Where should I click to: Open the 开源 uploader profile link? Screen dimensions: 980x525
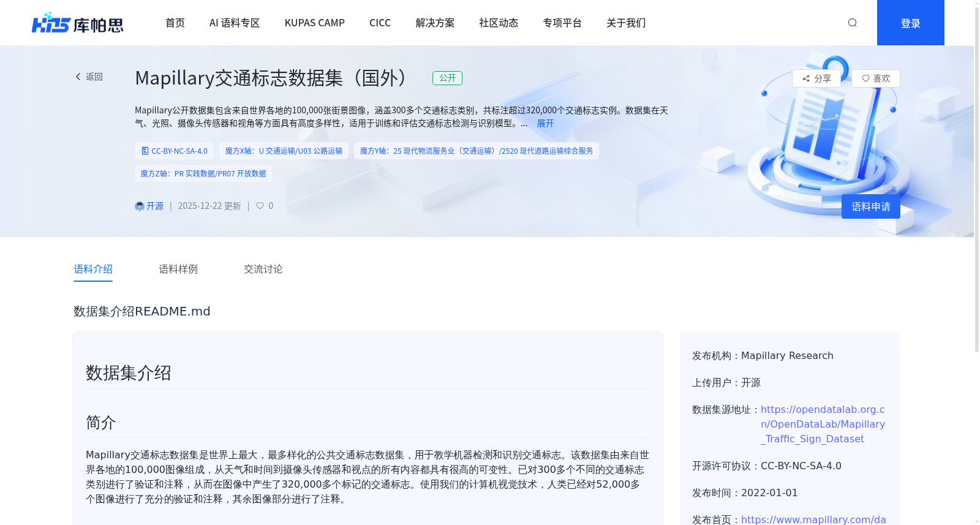click(155, 206)
